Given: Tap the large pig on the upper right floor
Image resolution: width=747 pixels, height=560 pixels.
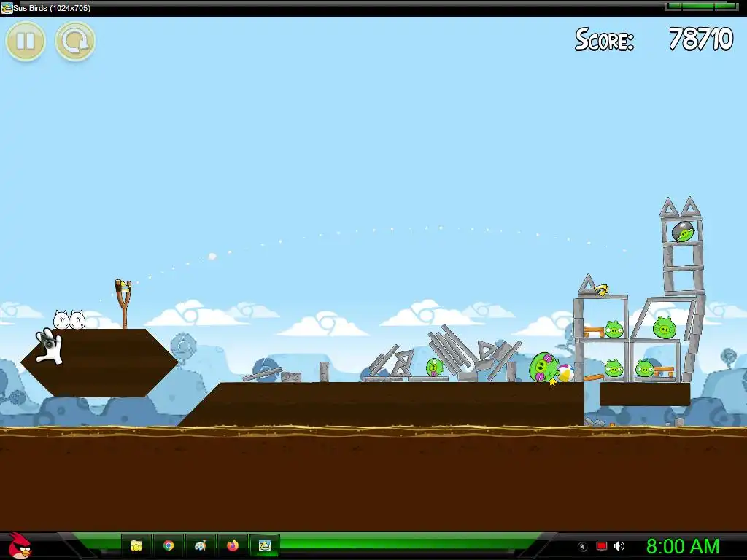Looking at the screenshot, I should (x=664, y=327).
